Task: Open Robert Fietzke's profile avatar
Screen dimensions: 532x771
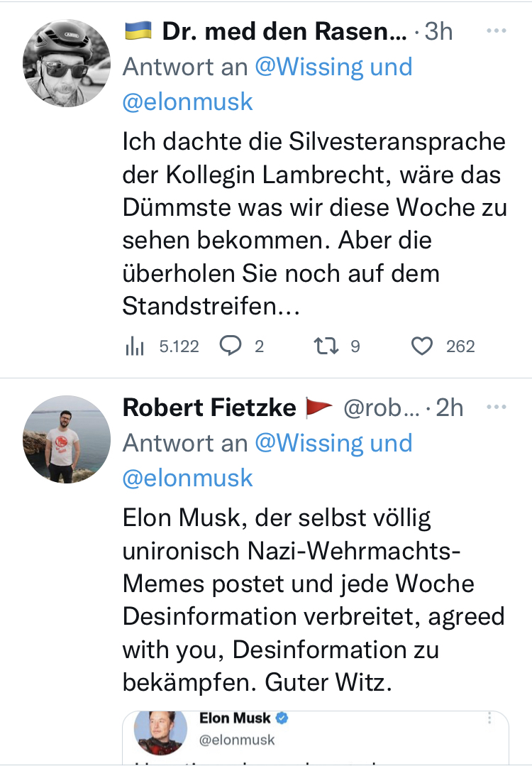Action: pyautogui.click(x=67, y=439)
